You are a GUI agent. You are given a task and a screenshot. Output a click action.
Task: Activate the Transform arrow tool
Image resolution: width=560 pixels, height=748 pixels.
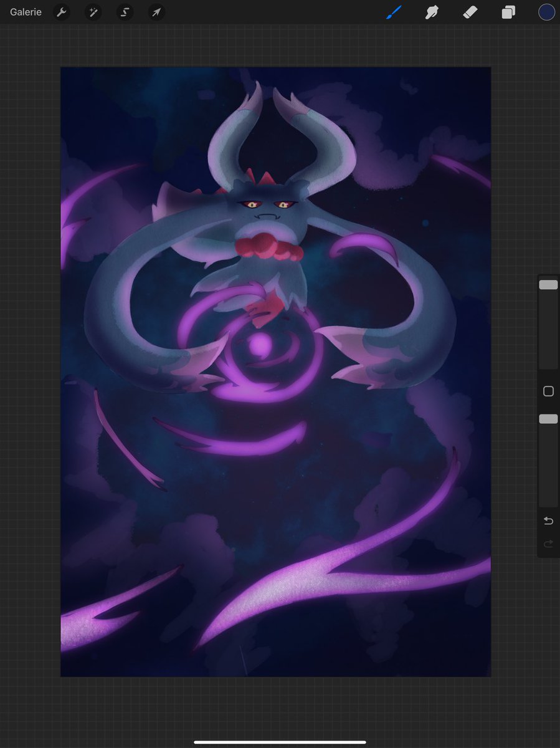(x=156, y=12)
